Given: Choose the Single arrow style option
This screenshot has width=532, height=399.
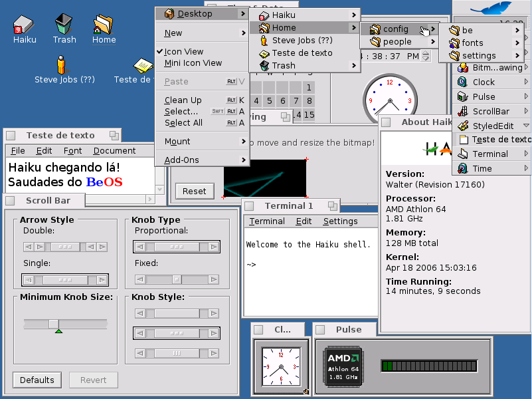Looking at the screenshot, I should (64, 280).
